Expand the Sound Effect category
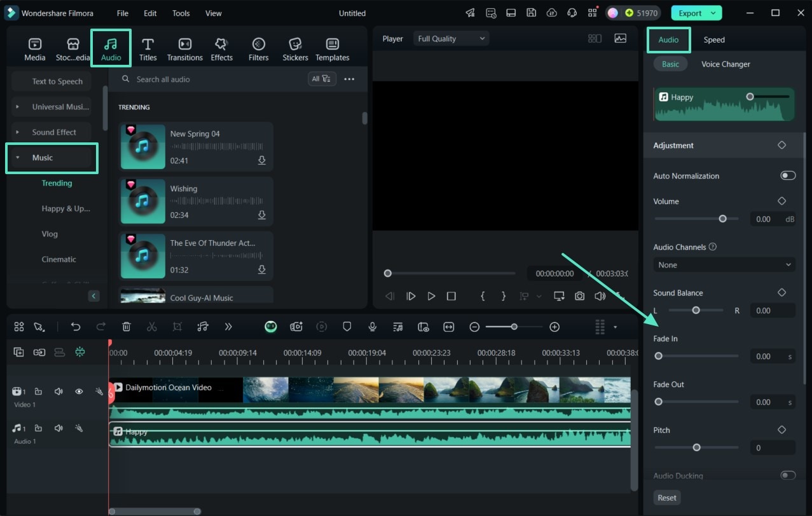 (53, 132)
